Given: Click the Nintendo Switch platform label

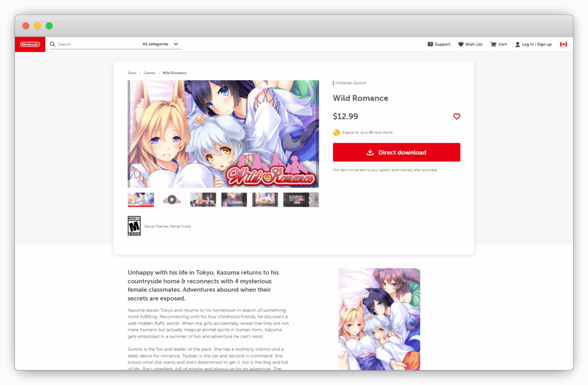Looking at the screenshot, I should tap(350, 83).
